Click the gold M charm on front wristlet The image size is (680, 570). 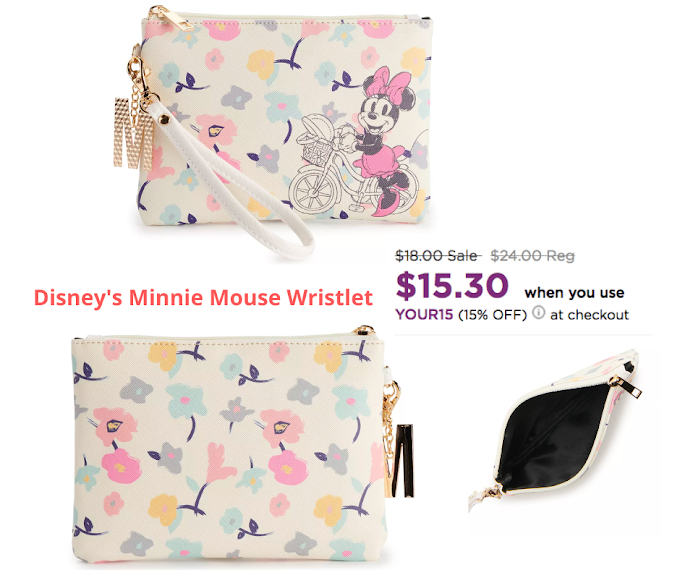[x=134, y=133]
